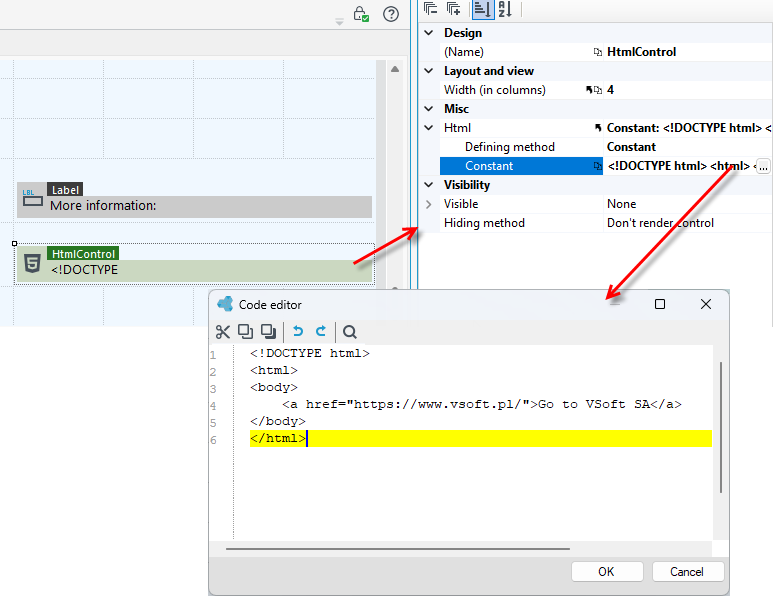The image size is (773, 599).
Task: Confirm with the OK button
Action: [607, 571]
